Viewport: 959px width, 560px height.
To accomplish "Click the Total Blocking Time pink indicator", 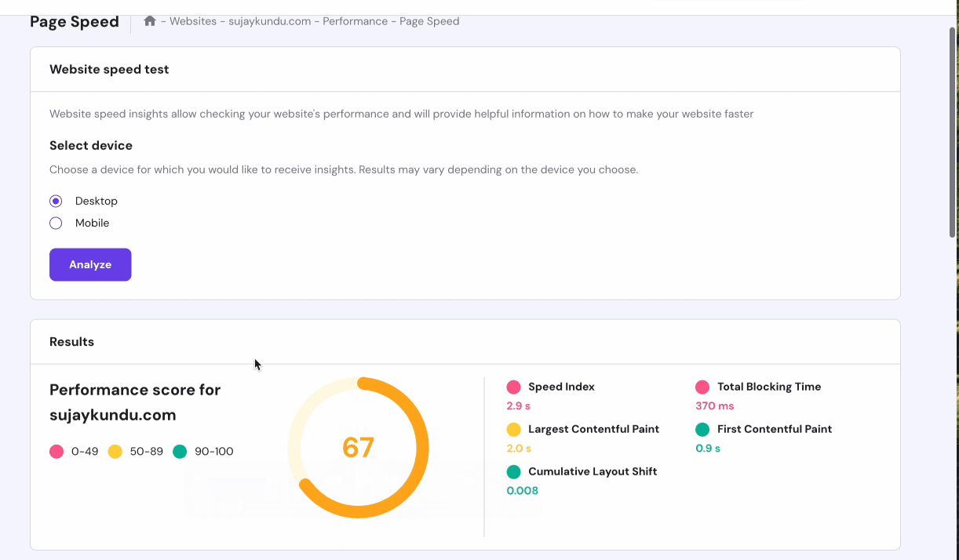I will click(x=704, y=386).
